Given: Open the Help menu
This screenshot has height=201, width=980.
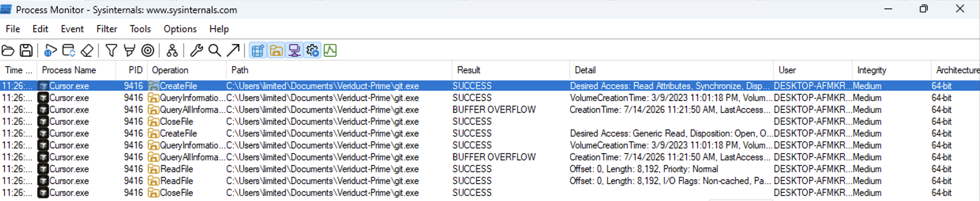Looking at the screenshot, I should (x=219, y=29).
